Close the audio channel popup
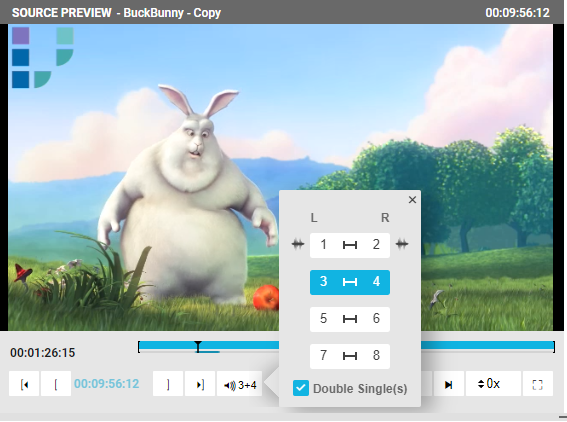 pos(412,200)
